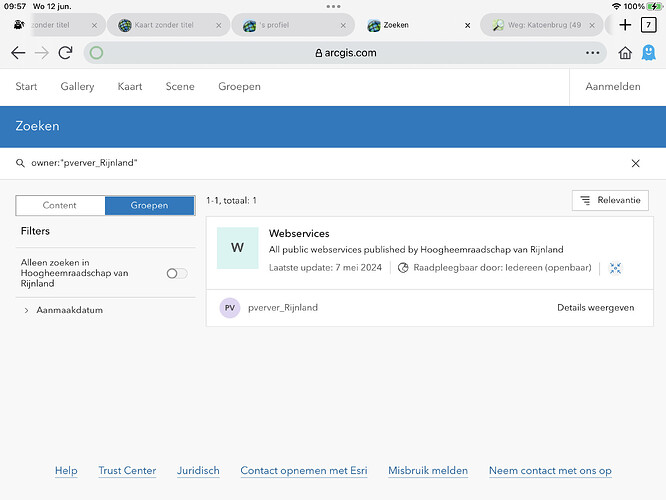Click the Webservices group thumbnail
Screen dimensions: 666x500
tap(237, 248)
